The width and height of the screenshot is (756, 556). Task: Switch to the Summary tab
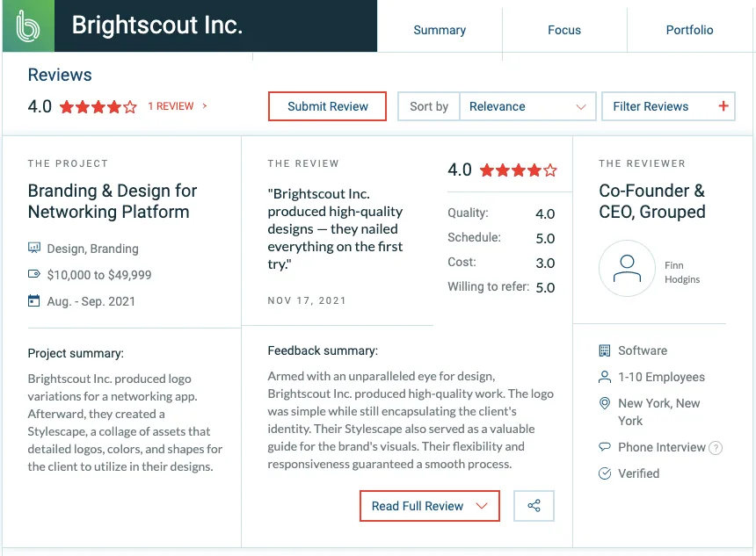click(x=440, y=30)
